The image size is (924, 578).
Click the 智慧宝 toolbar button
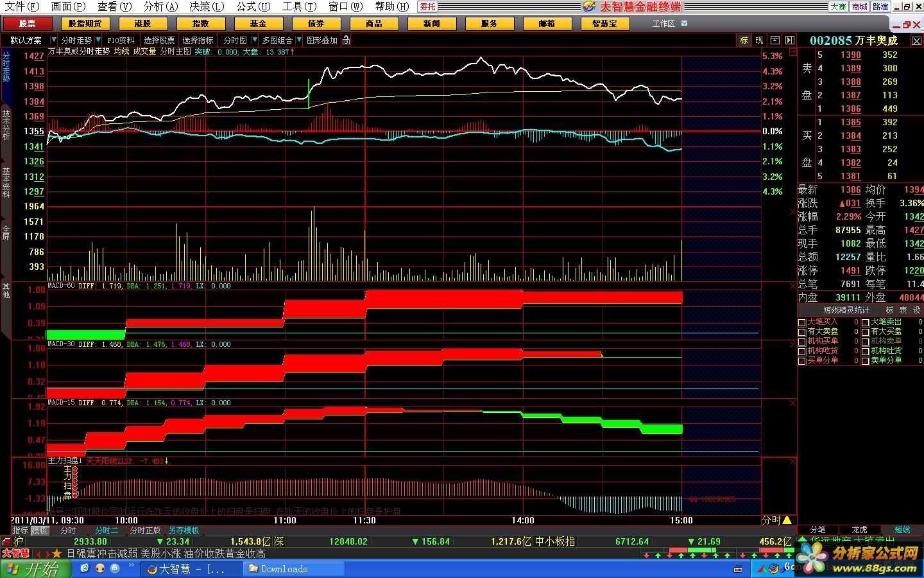tap(604, 23)
